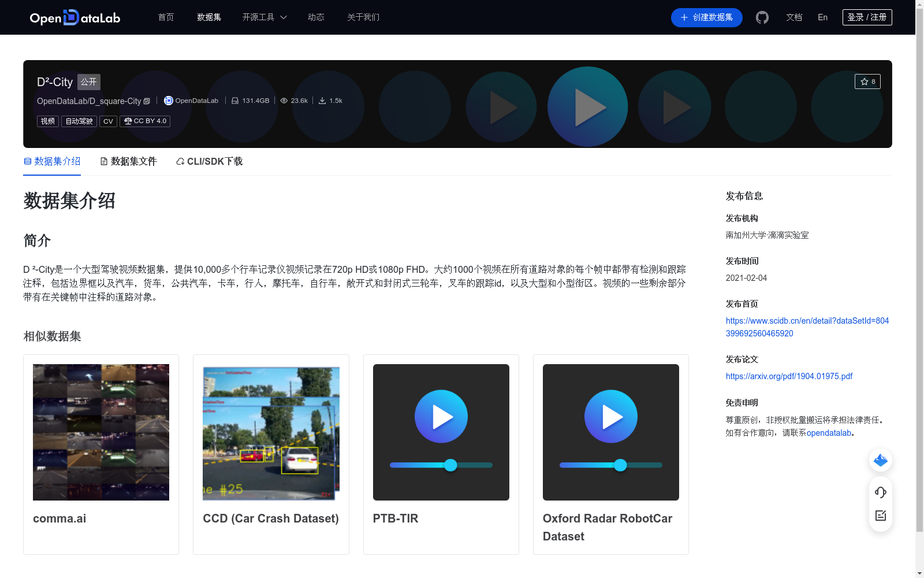The image size is (924, 578).
Task: Open 动态 navigation item
Action: [316, 17]
